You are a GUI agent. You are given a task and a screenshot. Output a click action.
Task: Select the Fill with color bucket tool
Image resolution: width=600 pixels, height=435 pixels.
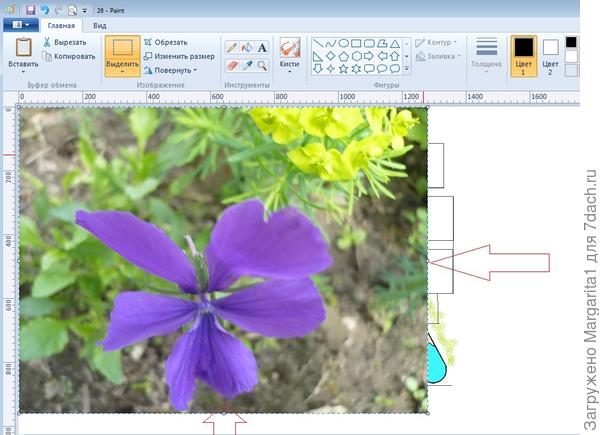[247, 48]
